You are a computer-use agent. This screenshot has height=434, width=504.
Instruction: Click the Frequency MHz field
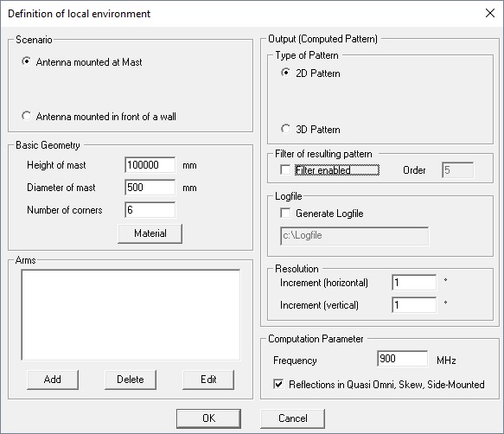[x=403, y=359]
